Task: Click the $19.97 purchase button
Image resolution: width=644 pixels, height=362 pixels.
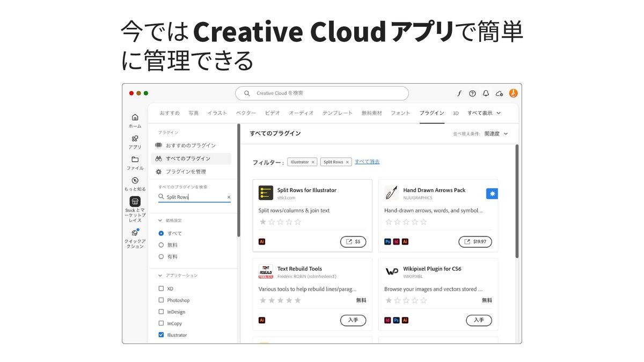Action: tap(475, 242)
